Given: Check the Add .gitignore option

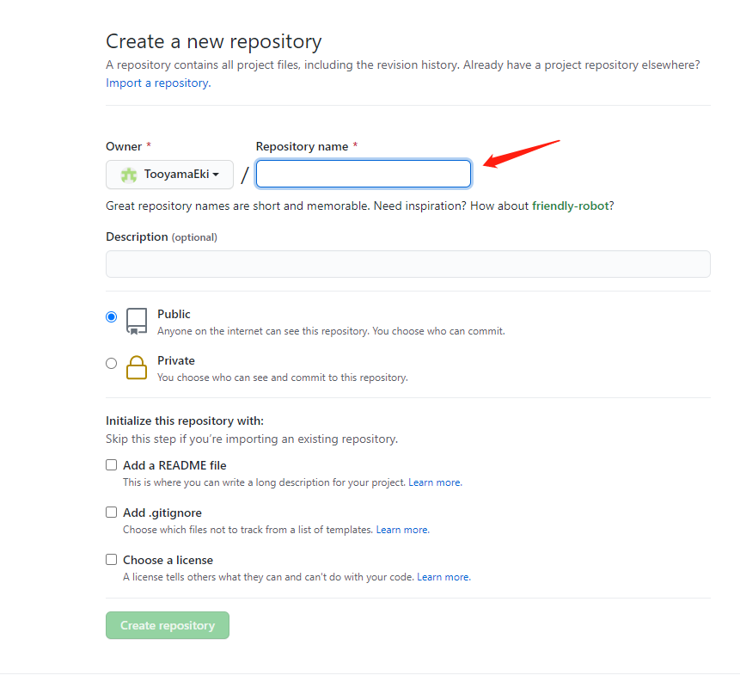Looking at the screenshot, I should pos(112,513).
